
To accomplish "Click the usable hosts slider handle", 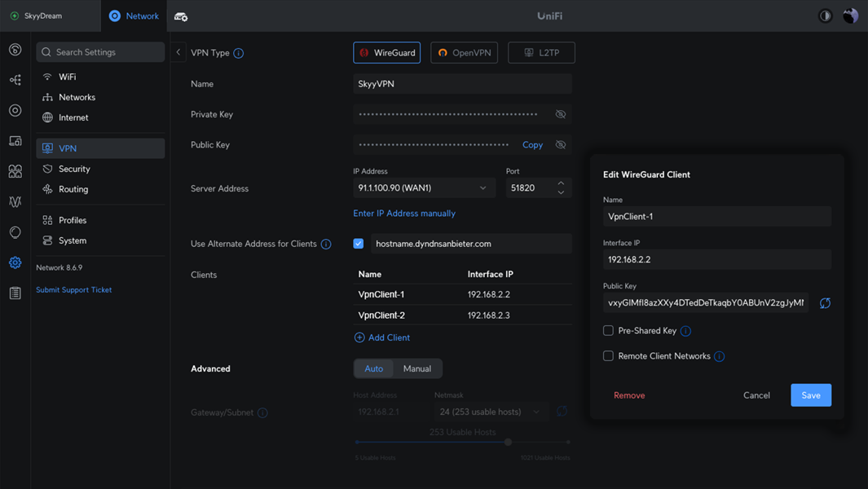I will pos(508,442).
